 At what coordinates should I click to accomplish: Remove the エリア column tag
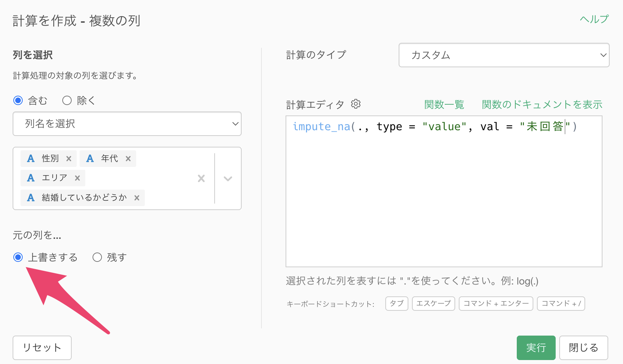click(77, 178)
